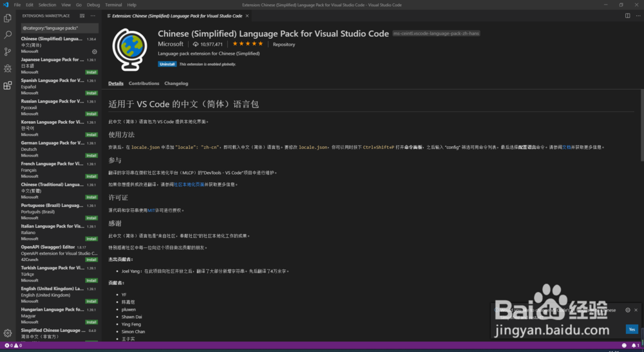Open the Search view in activity bar

(x=7, y=35)
